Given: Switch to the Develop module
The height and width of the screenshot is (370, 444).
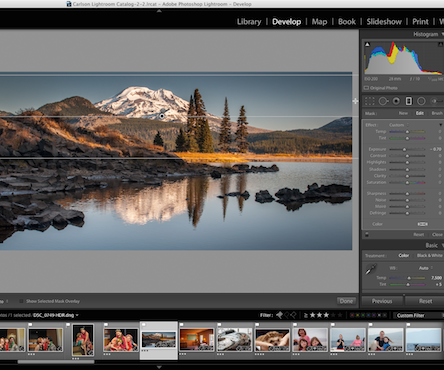Looking at the screenshot, I should [x=287, y=22].
